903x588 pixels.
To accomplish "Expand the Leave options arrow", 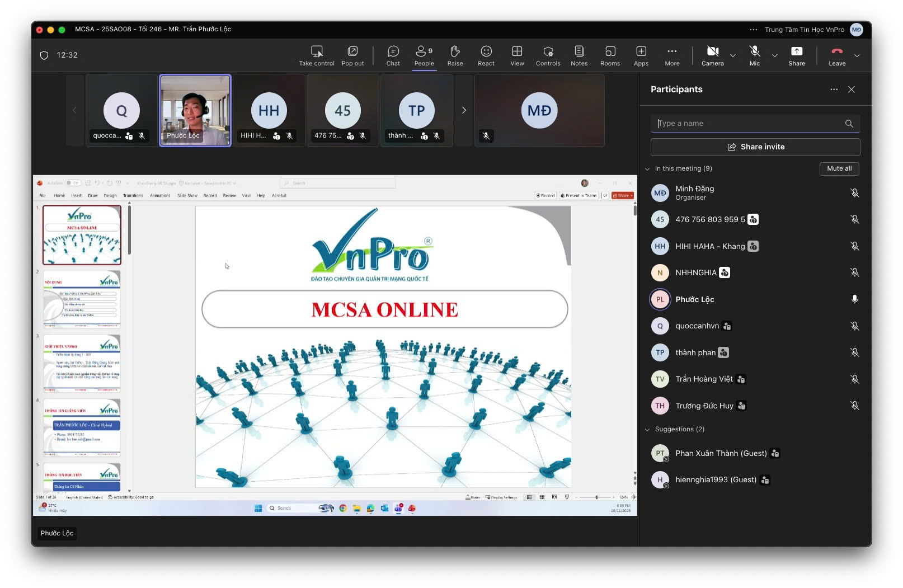I will click(857, 55).
